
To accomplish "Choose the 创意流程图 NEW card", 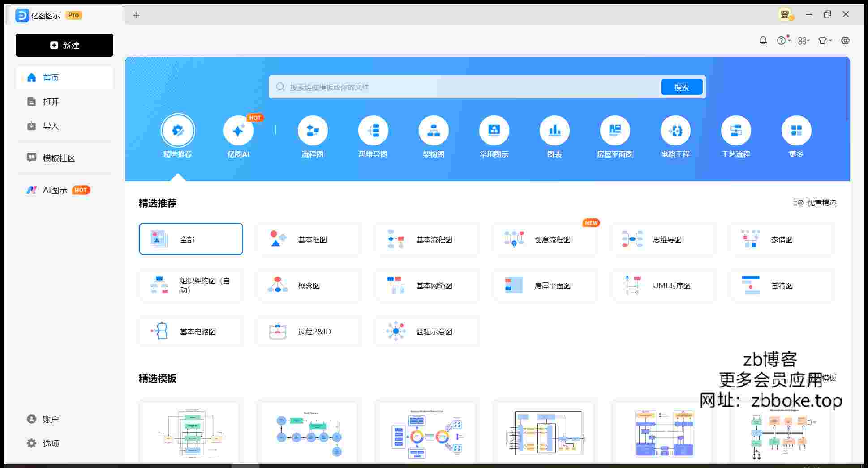I will pos(546,239).
